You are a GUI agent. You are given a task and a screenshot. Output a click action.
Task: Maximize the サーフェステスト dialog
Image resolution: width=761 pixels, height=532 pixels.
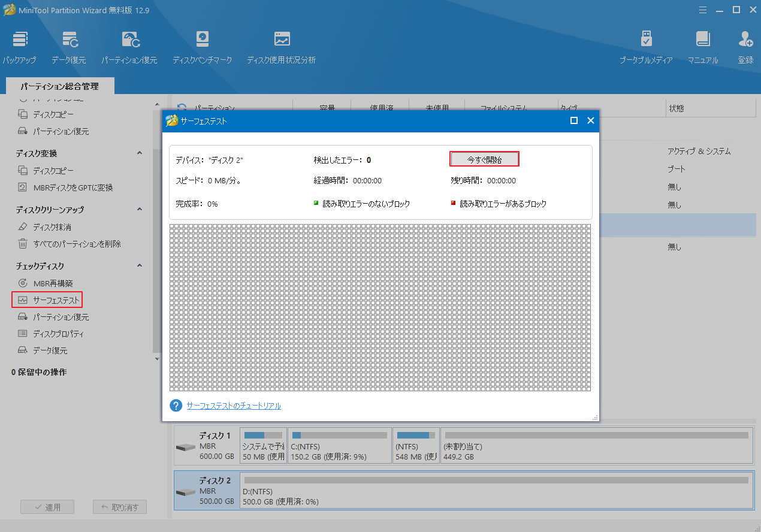[x=574, y=120]
